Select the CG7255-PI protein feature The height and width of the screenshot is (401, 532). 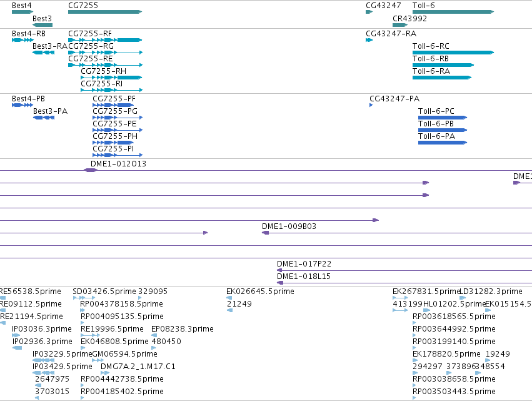tap(118, 156)
